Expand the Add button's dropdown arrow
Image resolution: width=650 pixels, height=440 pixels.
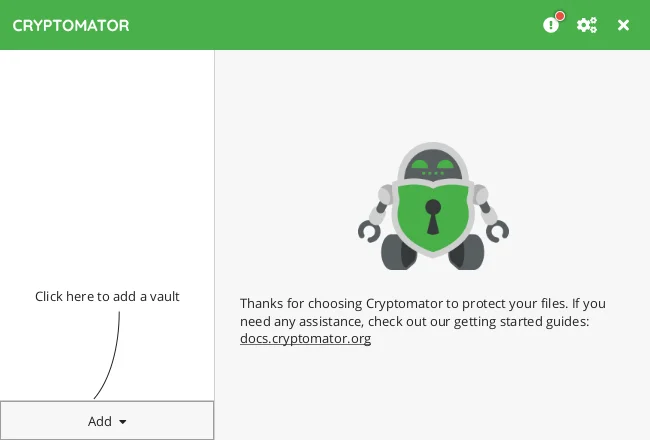[x=123, y=422]
